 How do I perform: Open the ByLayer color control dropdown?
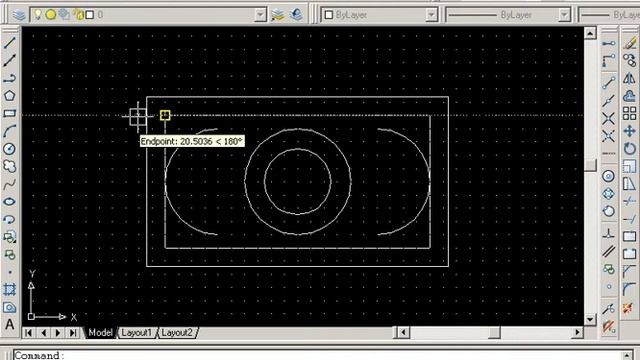pos(431,15)
